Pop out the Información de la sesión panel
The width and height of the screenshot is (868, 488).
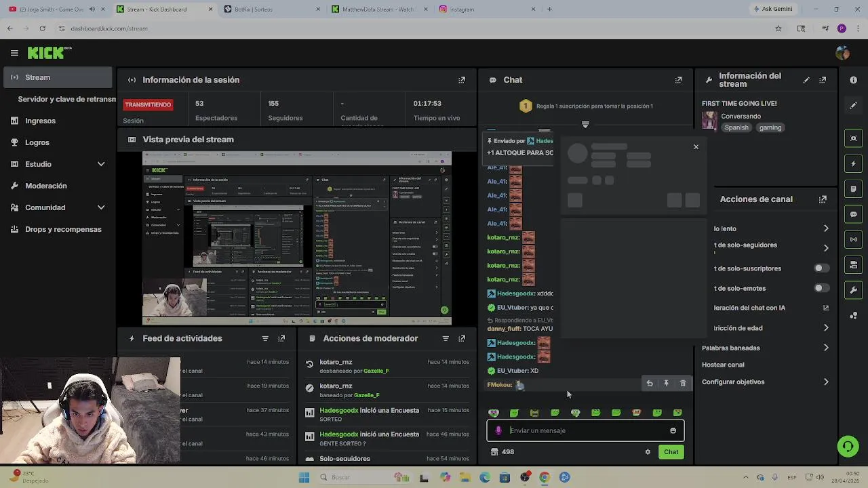pos(462,80)
